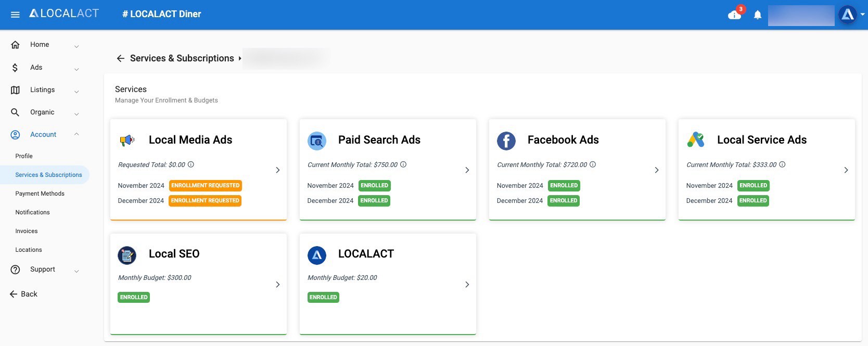Screen dimensions: 868x346
Task: Open Local Service Ads details arrow
Action: [846, 170]
